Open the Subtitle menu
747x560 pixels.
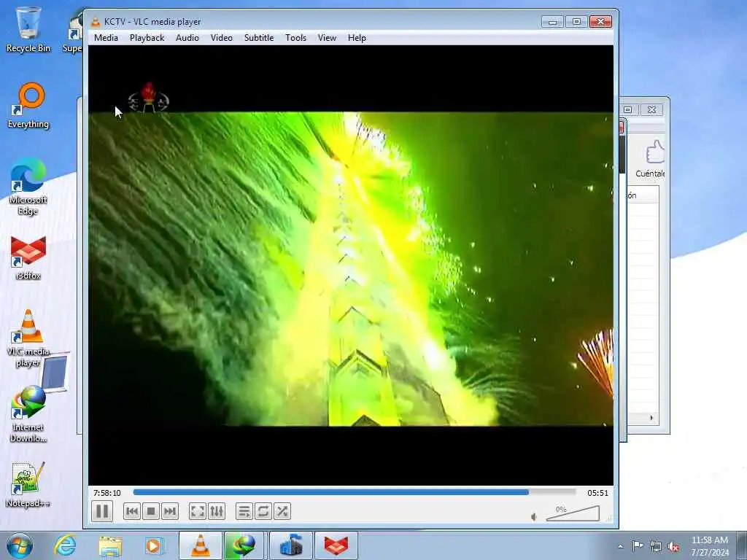(x=259, y=38)
